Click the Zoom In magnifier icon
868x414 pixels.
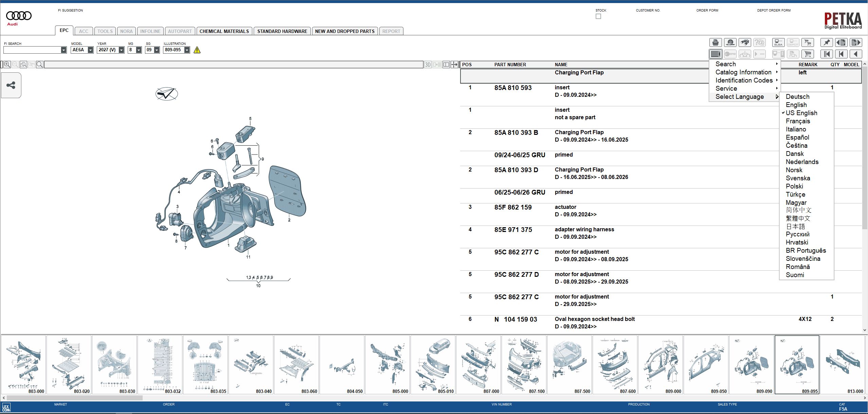click(7, 65)
